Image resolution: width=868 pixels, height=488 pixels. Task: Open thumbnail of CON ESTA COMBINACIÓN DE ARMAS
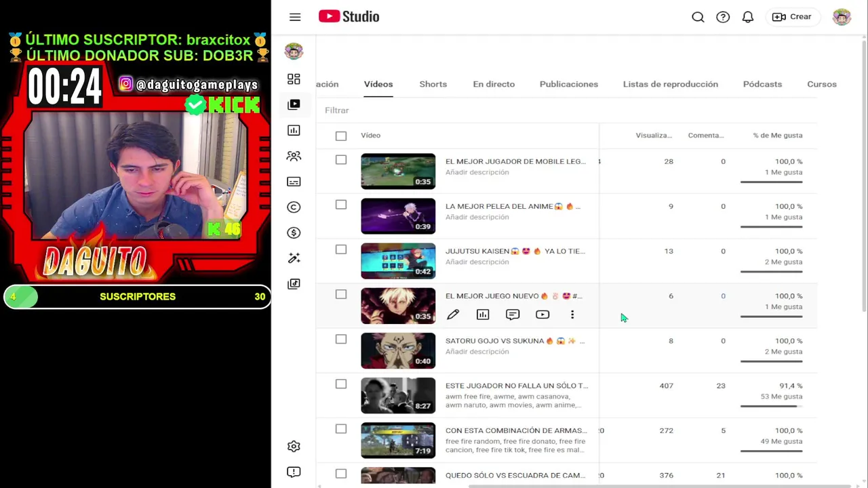398,440
